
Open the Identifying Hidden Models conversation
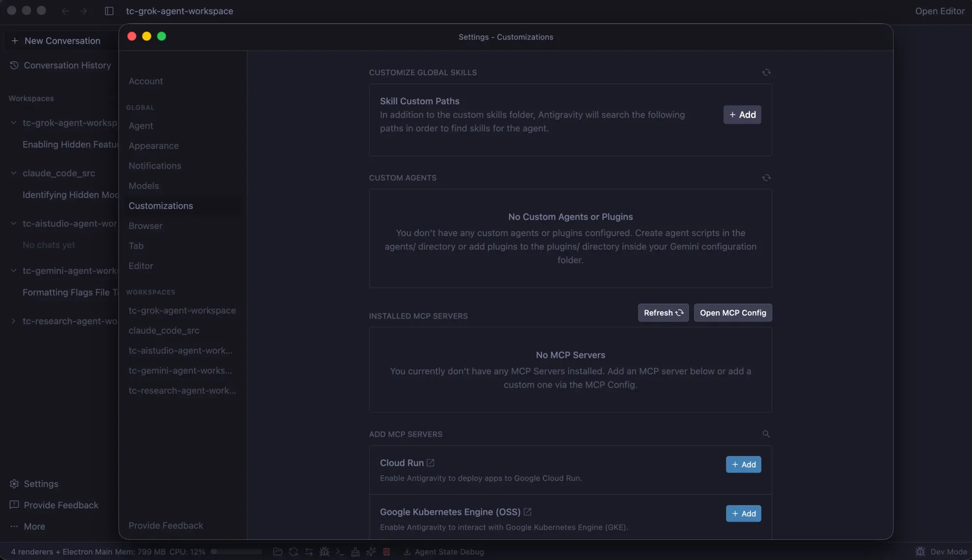point(70,195)
